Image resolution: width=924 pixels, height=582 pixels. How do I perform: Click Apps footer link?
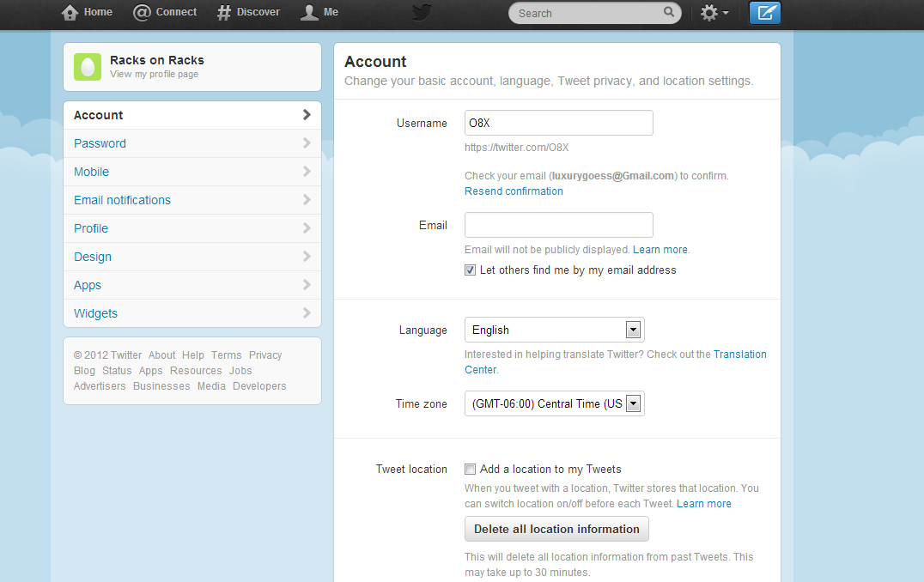151,371
